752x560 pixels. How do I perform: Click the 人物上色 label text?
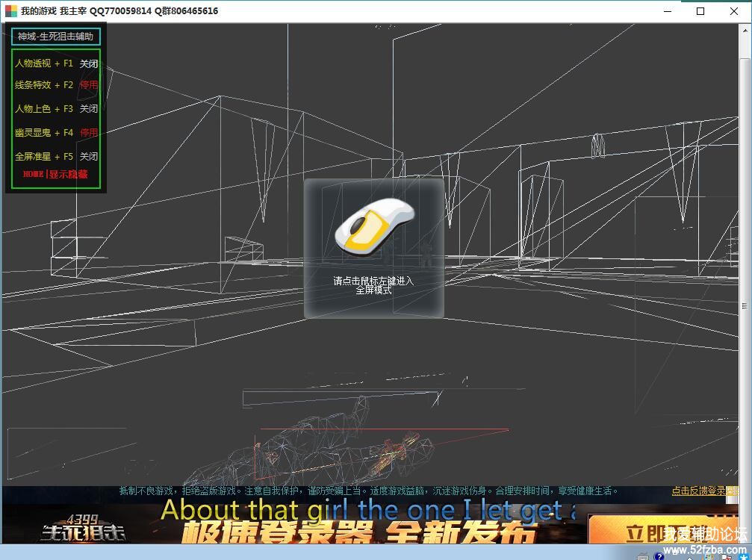33,109
